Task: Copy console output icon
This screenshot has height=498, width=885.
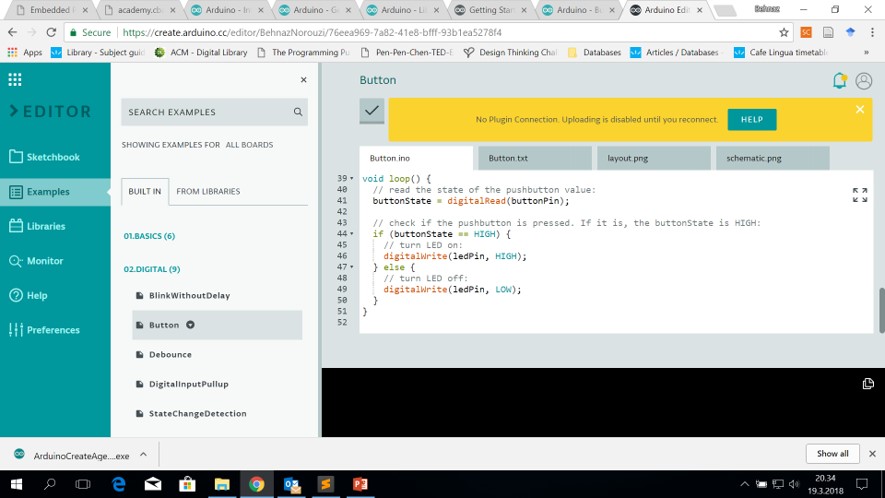Action: [868, 384]
